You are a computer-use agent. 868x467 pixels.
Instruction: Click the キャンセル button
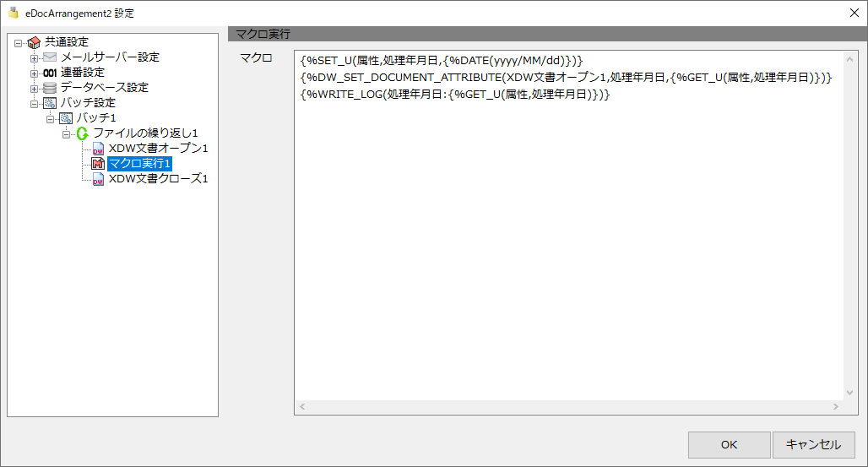pyautogui.click(x=814, y=445)
